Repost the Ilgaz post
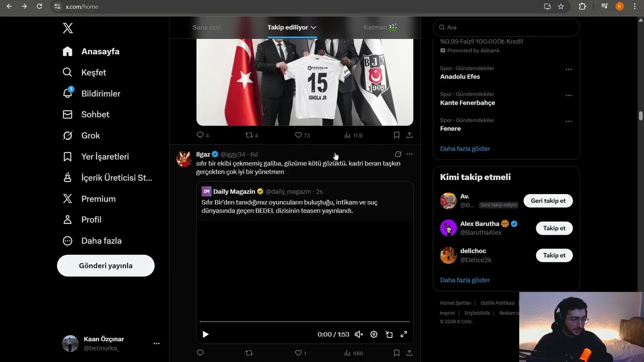The image size is (644, 362). pyautogui.click(x=249, y=353)
